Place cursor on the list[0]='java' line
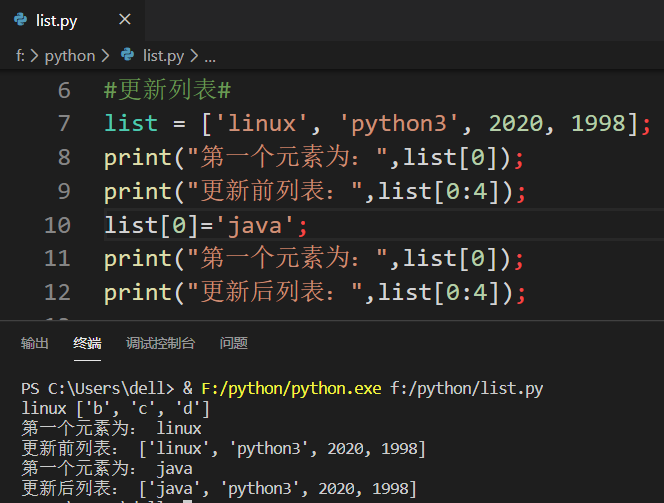 tap(206, 225)
